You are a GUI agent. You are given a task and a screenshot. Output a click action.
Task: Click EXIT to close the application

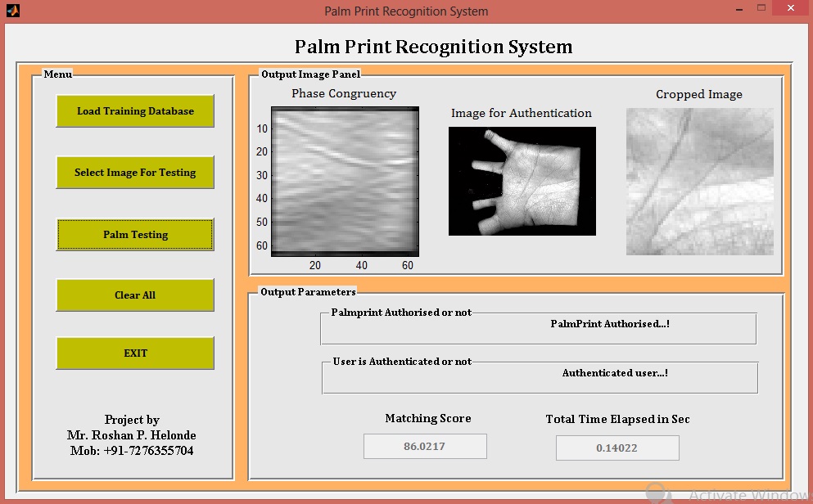134,353
